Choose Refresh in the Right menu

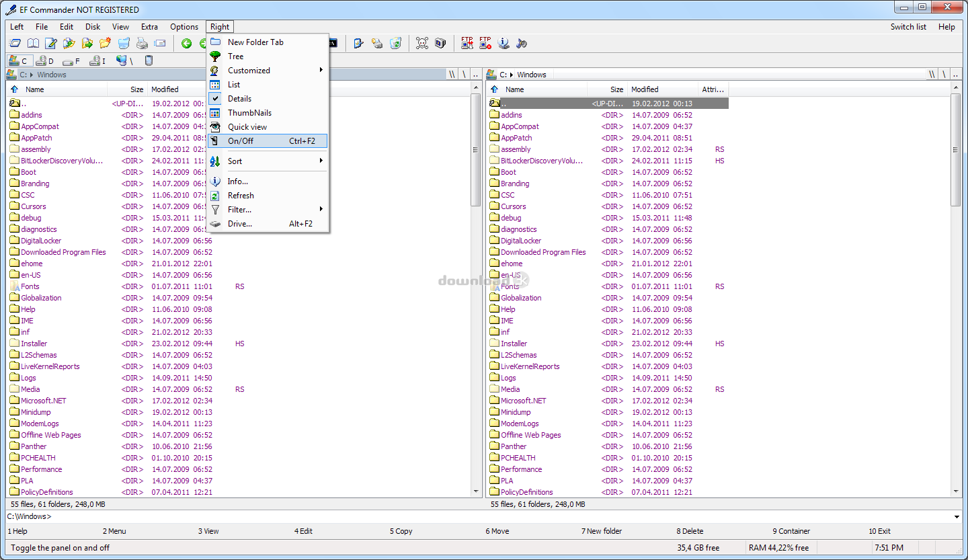[x=268, y=196]
